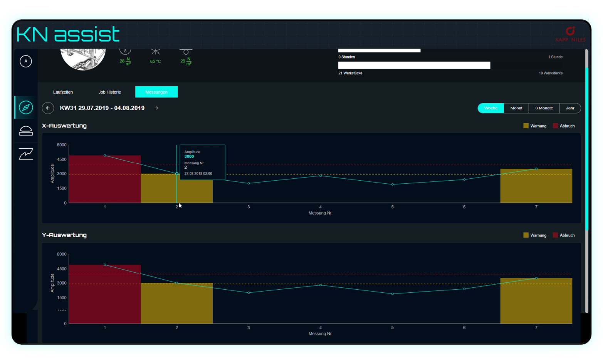The width and height of the screenshot is (603, 364).
Task: Go to previous week with back arrow
Action: click(48, 108)
